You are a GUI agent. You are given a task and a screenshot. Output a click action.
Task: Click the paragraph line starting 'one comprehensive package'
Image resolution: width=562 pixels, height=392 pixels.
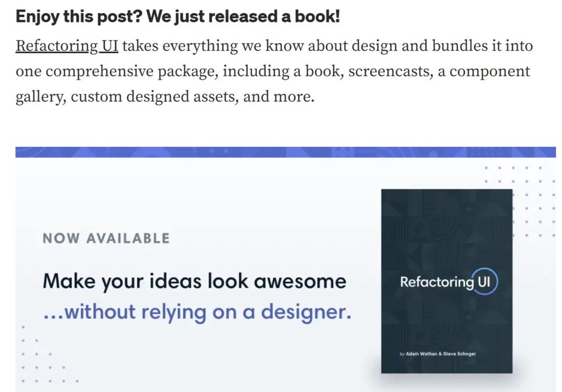[273, 72]
